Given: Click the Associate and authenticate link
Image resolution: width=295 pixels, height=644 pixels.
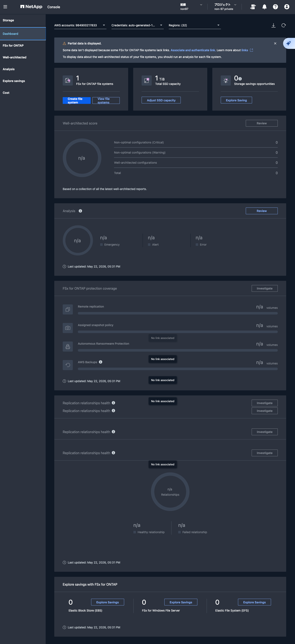Looking at the screenshot, I should 193,50.
